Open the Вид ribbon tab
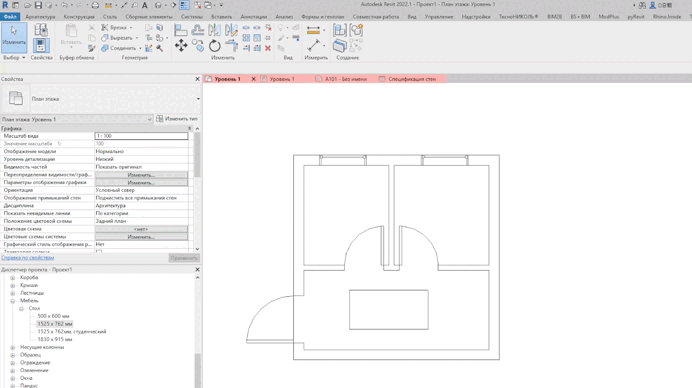 click(412, 17)
